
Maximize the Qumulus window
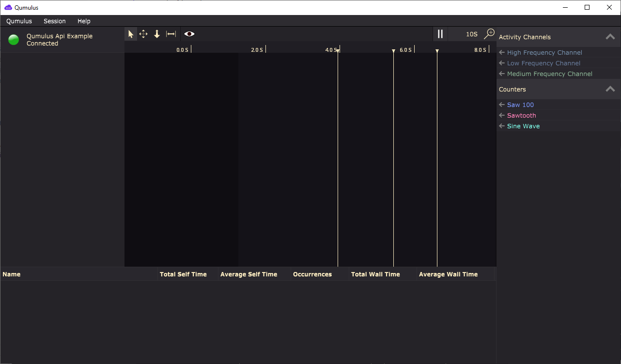coord(587,7)
